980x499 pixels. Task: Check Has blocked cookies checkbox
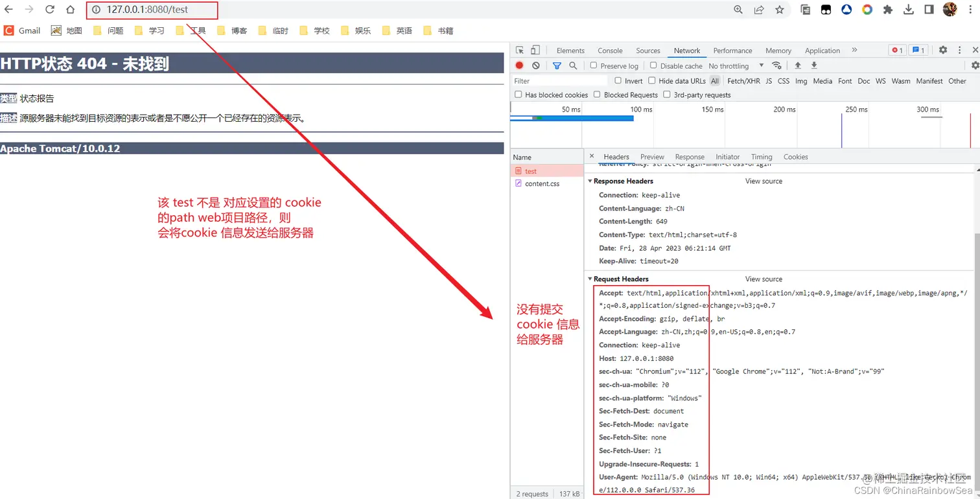(518, 95)
